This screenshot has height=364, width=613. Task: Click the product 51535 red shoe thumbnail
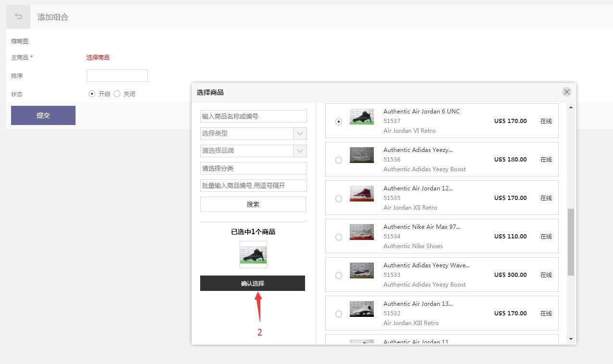pos(362,193)
